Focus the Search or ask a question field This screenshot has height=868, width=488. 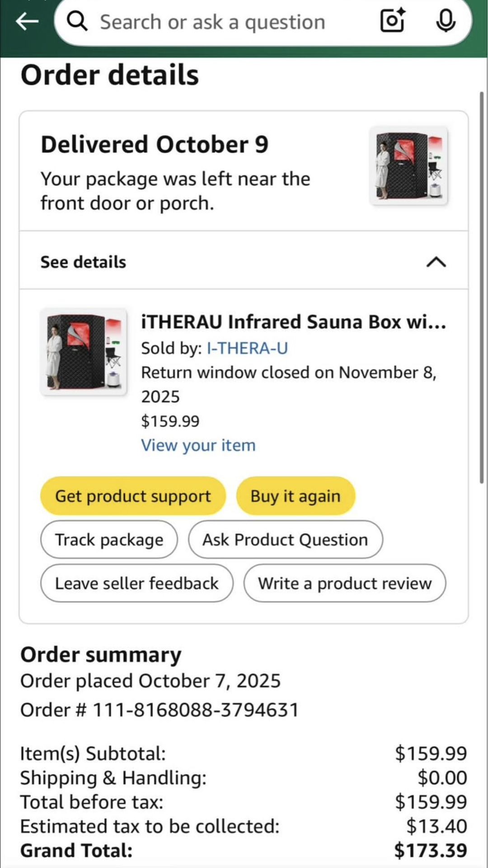click(212, 22)
